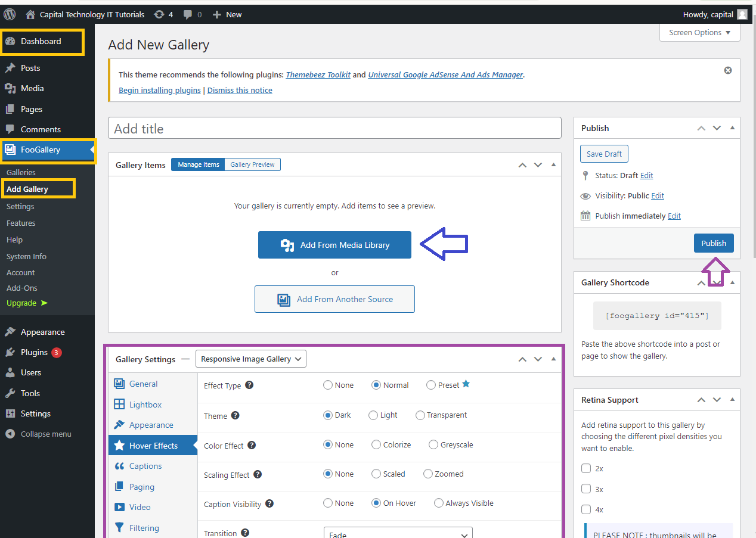Screen dimensions: 756x538
Task: Open the Transition Fade dropdown
Action: (398, 533)
